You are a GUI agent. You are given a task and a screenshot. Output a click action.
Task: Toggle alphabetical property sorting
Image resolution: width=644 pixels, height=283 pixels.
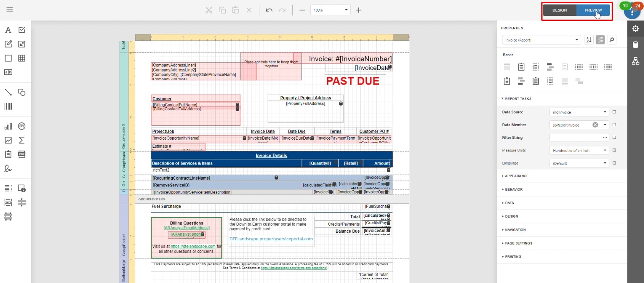(x=589, y=40)
